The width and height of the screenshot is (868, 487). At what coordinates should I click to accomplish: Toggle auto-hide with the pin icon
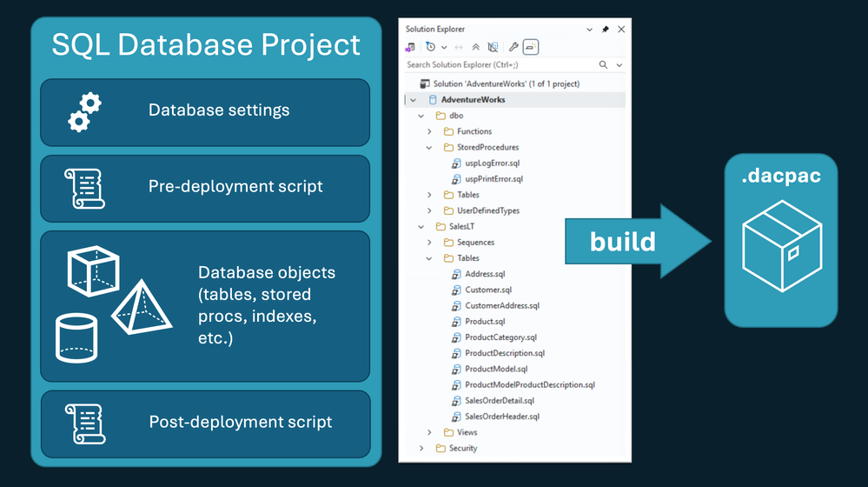(x=605, y=30)
